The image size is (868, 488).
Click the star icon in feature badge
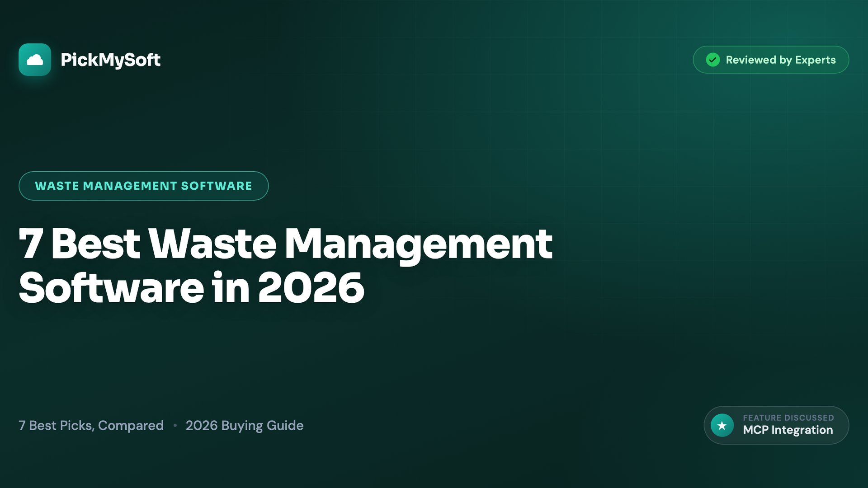click(722, 425)
